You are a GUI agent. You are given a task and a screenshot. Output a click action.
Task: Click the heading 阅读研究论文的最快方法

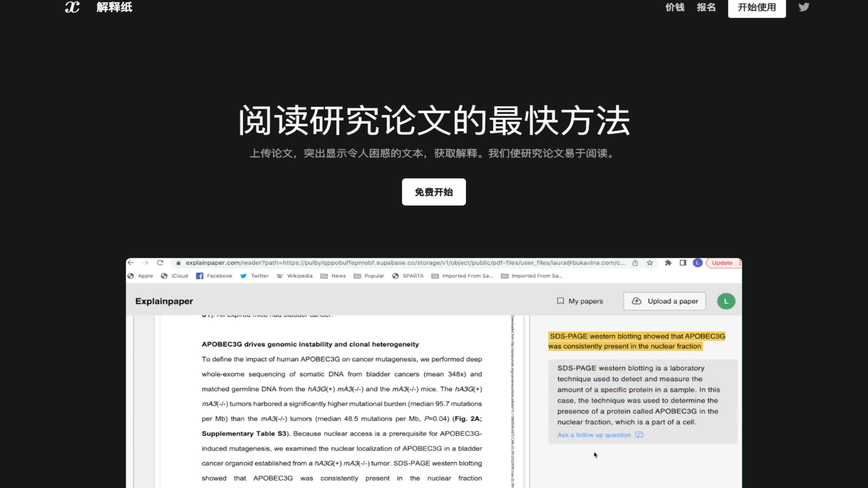click(434, 120)
